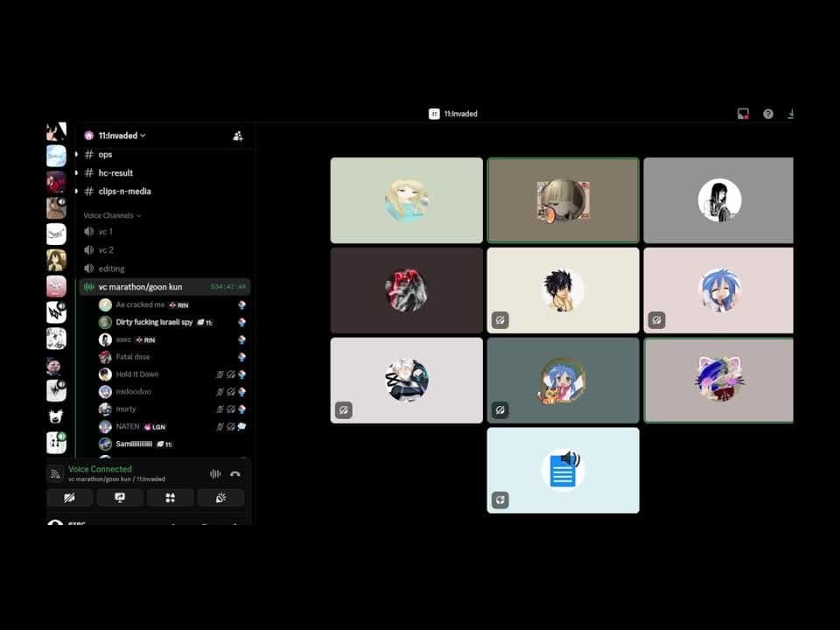Image resolution: width=840 pixels, height=630 pixels.
Task: Select Fatal dose's avatar in the member list
Action: tap(106, 356)
